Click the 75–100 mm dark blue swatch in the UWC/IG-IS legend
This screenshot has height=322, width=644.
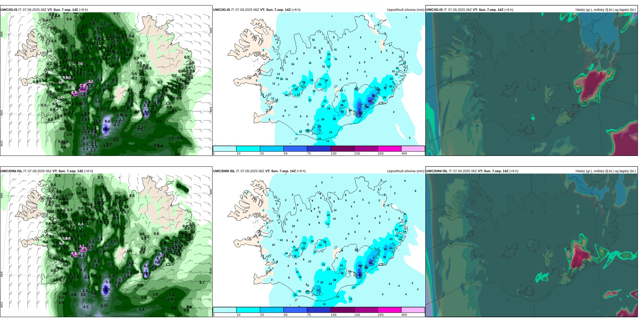point(319,149)
